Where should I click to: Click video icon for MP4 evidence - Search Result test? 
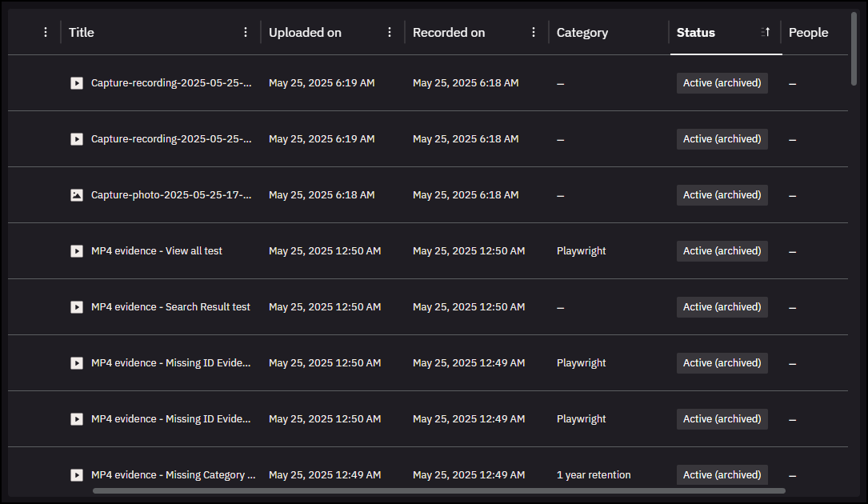tap(77, 307)
